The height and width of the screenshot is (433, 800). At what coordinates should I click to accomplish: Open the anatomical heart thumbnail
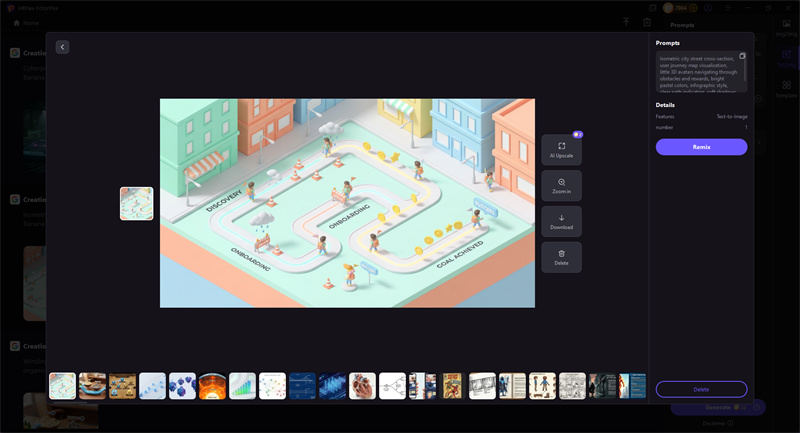(x=362, y=386)
